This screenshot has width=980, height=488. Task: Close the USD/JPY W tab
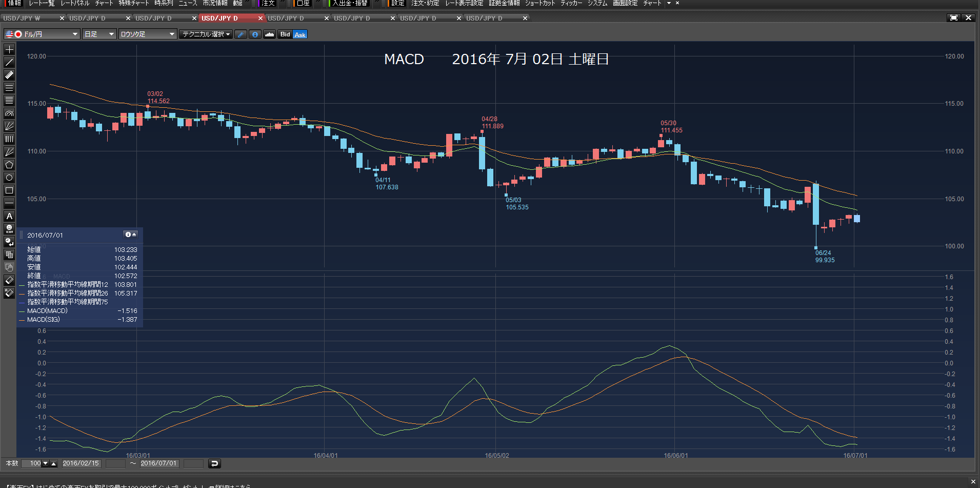tap(62, 18)
